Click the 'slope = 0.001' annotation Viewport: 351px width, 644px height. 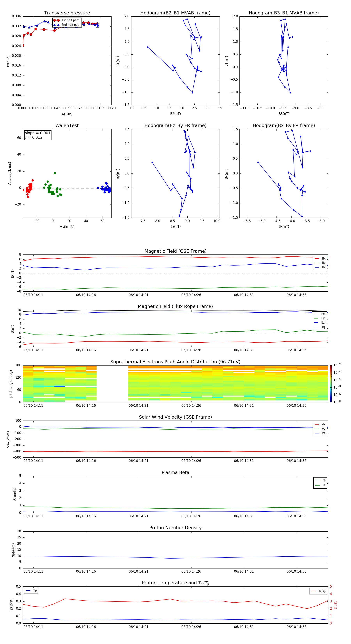point(37,133)
